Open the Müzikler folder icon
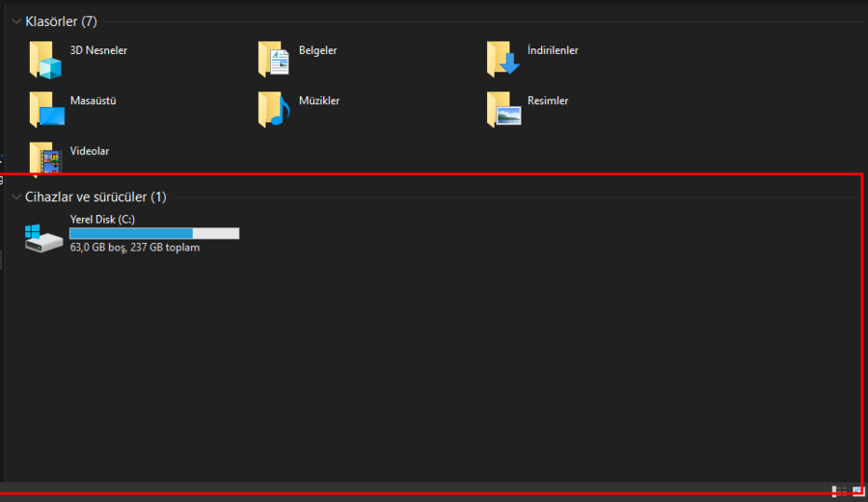The height and width of the screenshot is (502, 868). point(274,110)
